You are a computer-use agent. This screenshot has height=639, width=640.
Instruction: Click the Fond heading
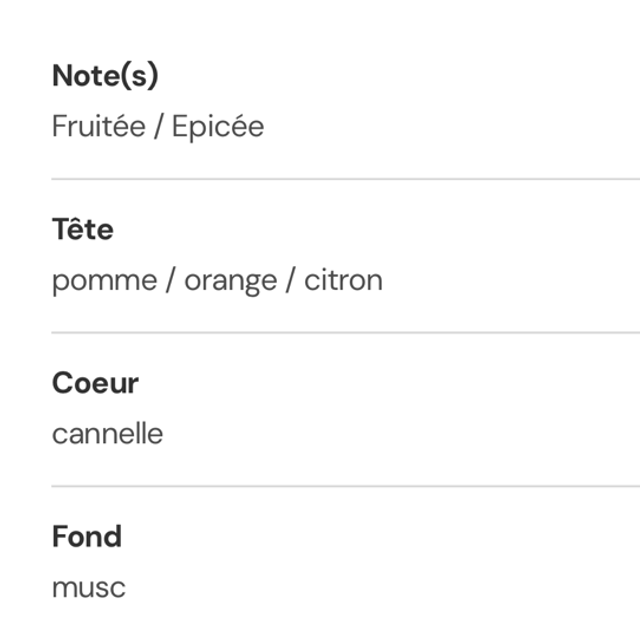point(87,537)
